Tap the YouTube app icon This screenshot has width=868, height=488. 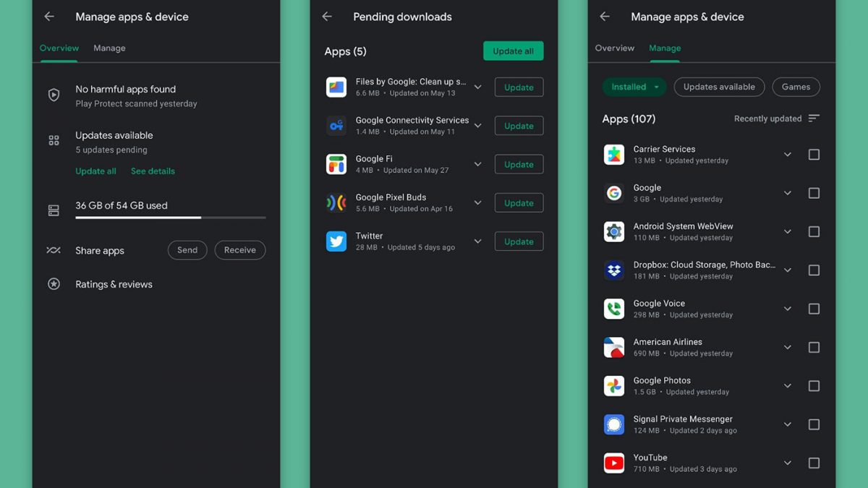[614, 463]
